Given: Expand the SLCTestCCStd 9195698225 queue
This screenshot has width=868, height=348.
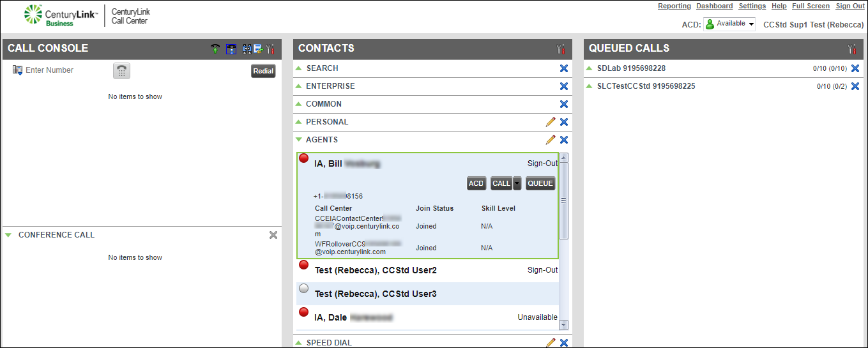Looking at the screenshot, I should click(589, 86).
